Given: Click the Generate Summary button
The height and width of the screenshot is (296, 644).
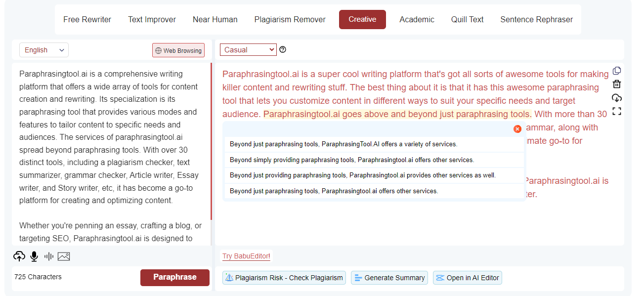Looking at the screenshot, I should [390, 278].
